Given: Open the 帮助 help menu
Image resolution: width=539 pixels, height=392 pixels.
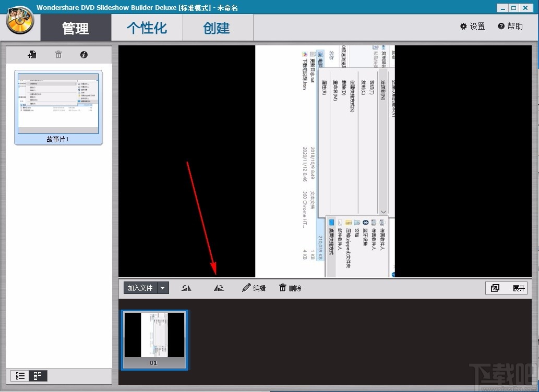Looking at the screenshot, I should click(510, 26).
